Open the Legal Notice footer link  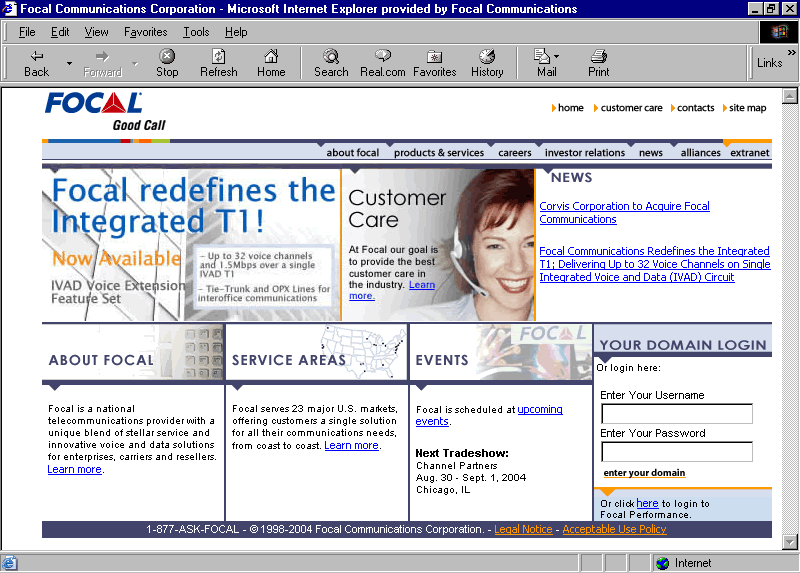click(x=523, y=530)
